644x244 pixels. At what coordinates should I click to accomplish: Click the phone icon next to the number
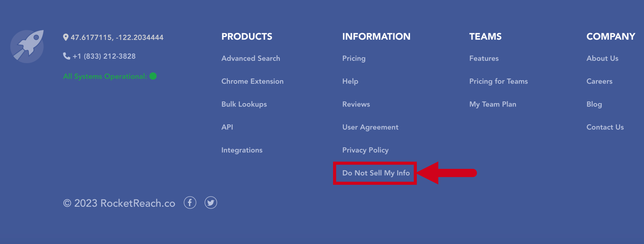point(66,56)
